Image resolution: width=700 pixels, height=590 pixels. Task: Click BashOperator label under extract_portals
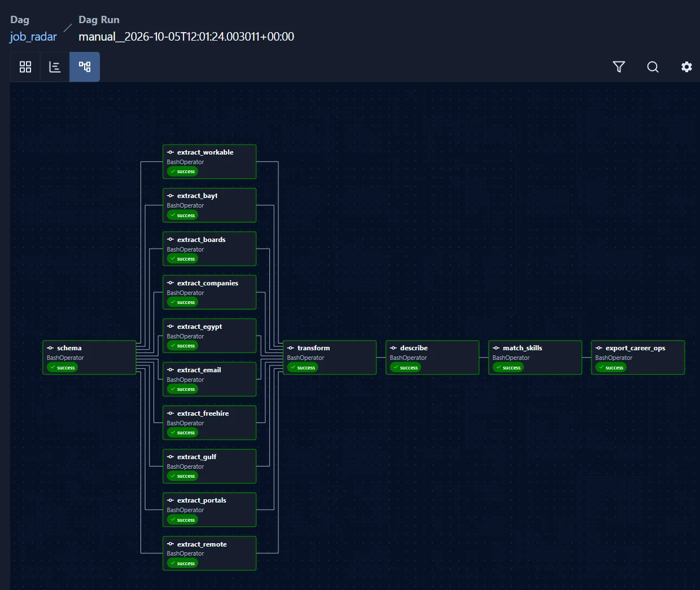click(x=185, y=510)
